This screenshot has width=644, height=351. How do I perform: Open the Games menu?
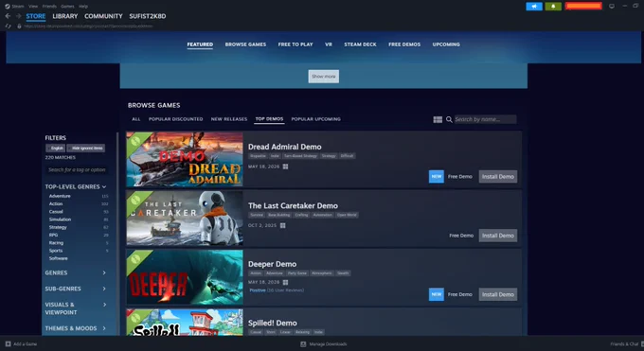(x=67, y=7)
